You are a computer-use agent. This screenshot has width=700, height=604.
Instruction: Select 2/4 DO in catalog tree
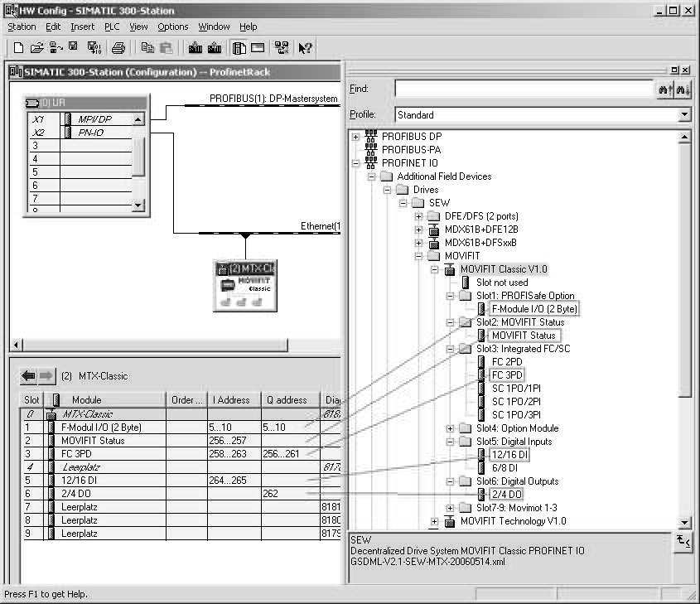pos(507,495)
